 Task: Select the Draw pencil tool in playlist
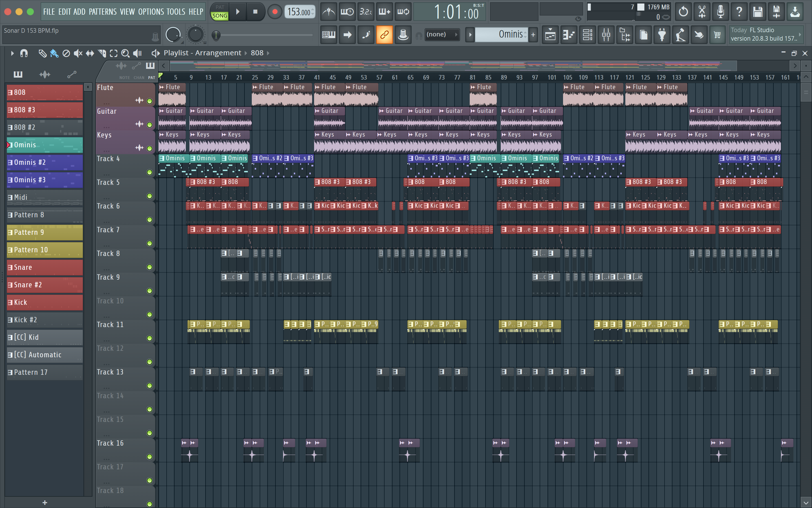pyautogui.click(x=42, y=53)
